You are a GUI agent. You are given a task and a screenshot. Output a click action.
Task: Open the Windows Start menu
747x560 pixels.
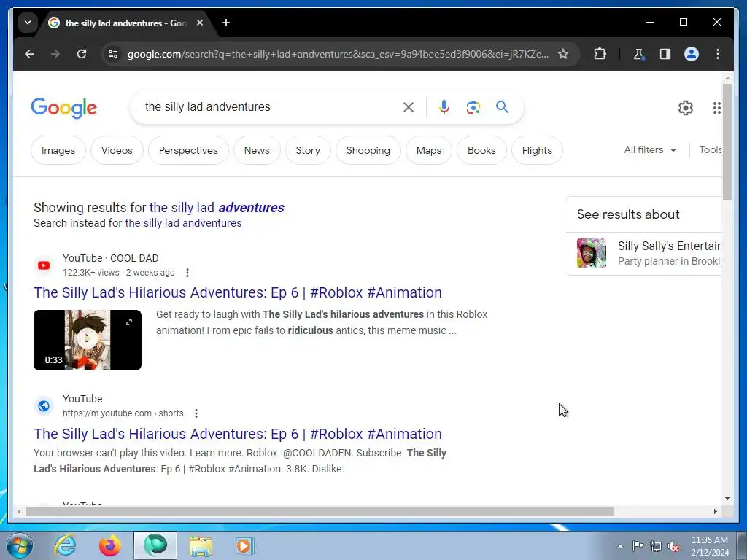click(19, 545)
